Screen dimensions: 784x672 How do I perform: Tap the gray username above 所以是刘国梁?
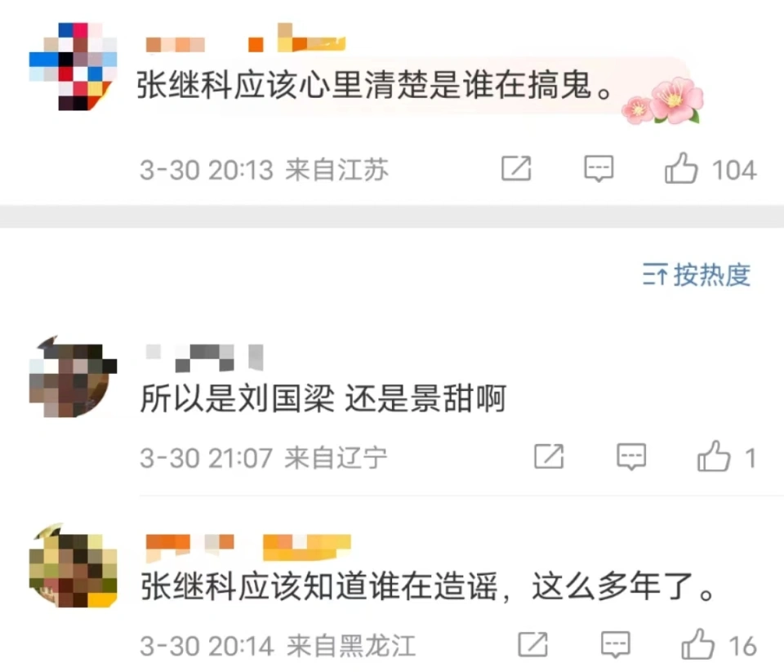204,358
